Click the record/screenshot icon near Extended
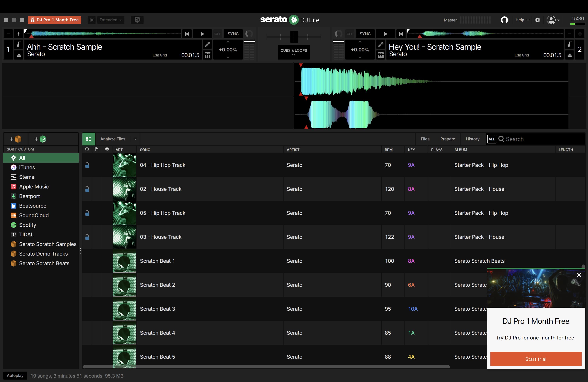Image resolution: width=588 pixels, height=382 pixels. [137, 20]
